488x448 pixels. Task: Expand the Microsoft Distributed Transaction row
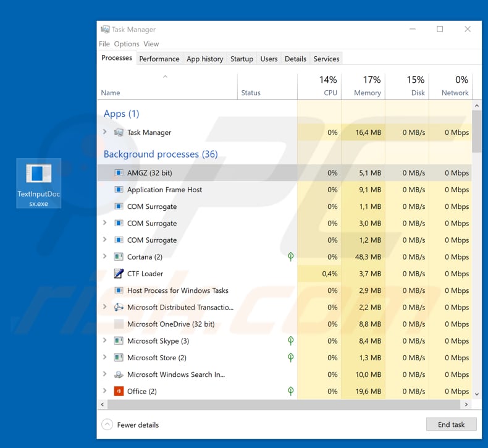coord(105,307)
